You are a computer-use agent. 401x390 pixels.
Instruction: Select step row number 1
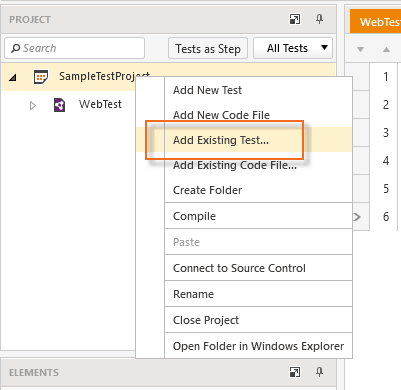[x=386, y=77]
